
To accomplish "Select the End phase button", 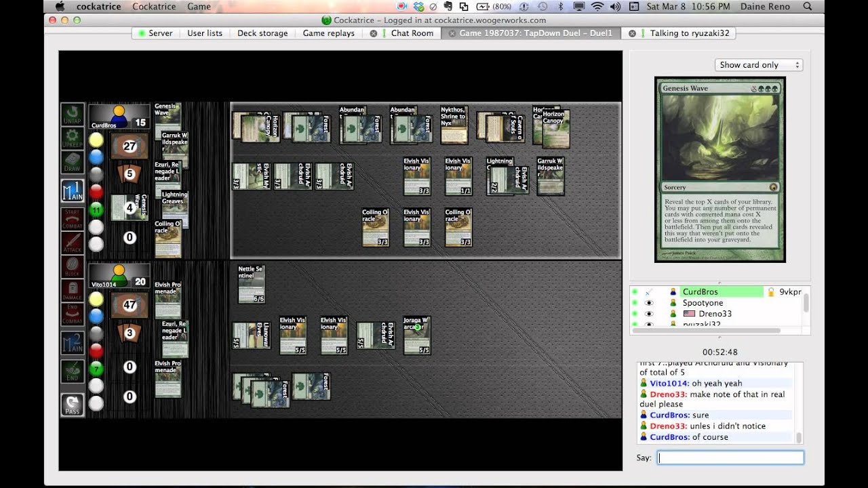I will 73,371.
